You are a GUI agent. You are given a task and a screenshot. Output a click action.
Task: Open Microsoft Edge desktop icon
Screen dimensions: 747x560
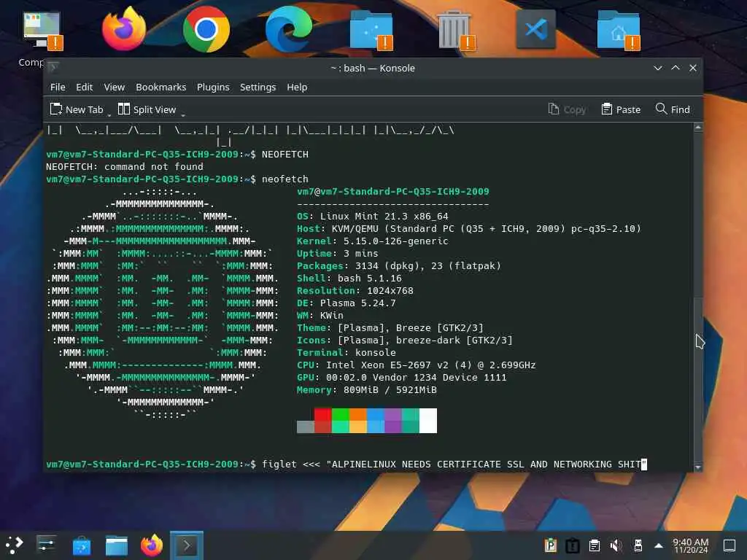[289, 29]
